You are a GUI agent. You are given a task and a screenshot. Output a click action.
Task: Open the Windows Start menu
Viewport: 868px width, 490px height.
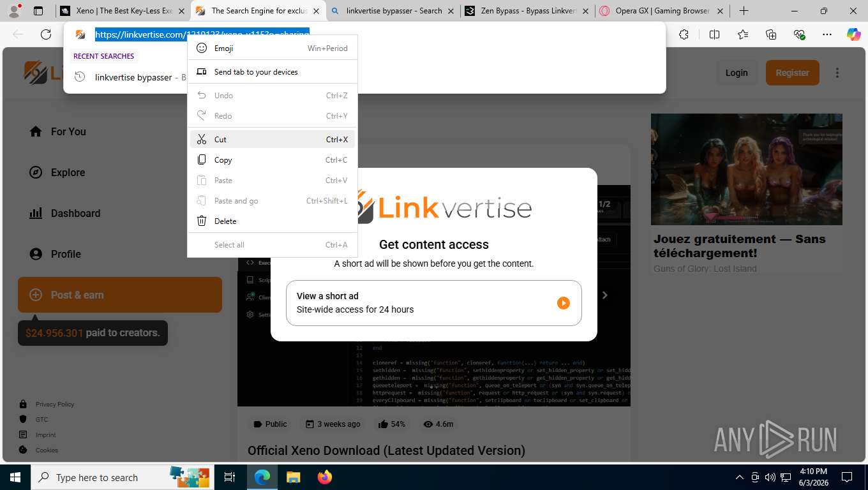tap(15, 477)
